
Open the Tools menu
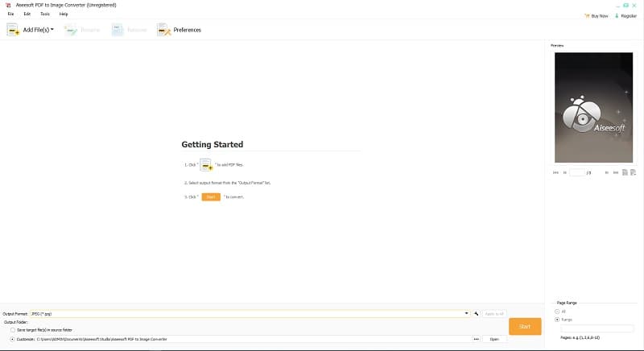(x=45, y=14)
